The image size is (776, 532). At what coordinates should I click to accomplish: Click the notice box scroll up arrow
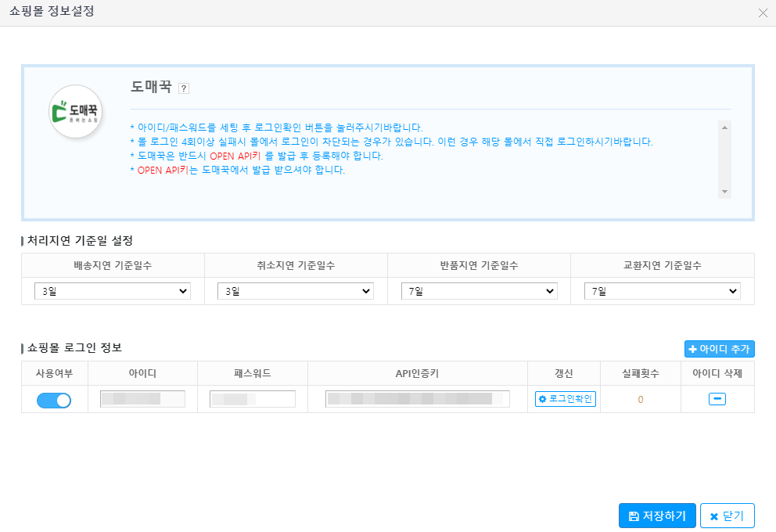tap(724, 127)
